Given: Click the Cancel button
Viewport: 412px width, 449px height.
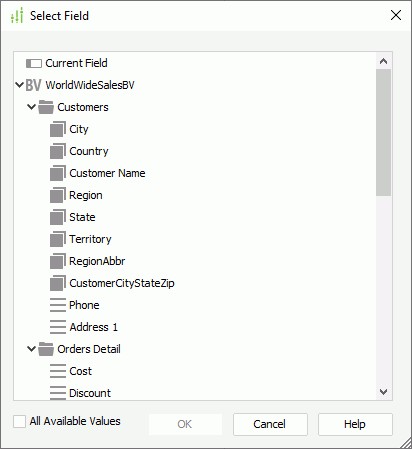Looking at the screenshot, I should pyautogui.click(x=270, y=424).
